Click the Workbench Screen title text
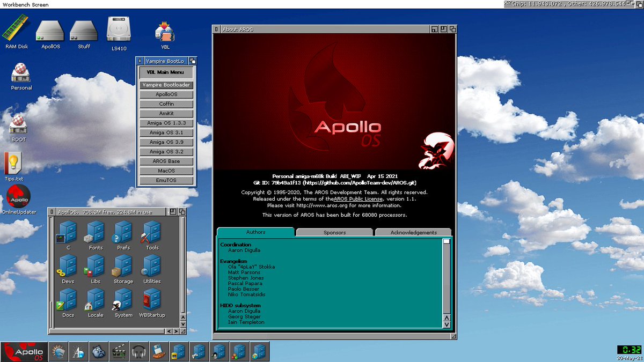Viewport: 644px width, 362px height. pyautogui.click(x=25, y=4)
